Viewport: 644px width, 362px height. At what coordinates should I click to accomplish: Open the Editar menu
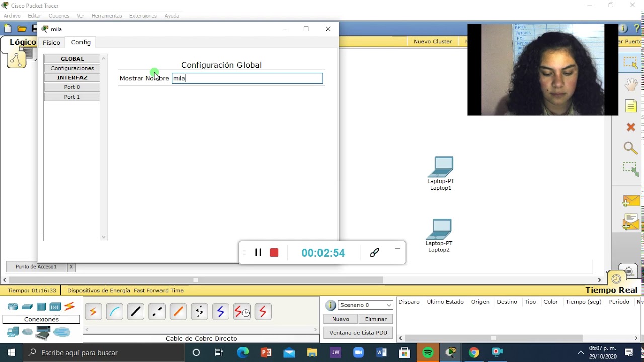[34, 16]
